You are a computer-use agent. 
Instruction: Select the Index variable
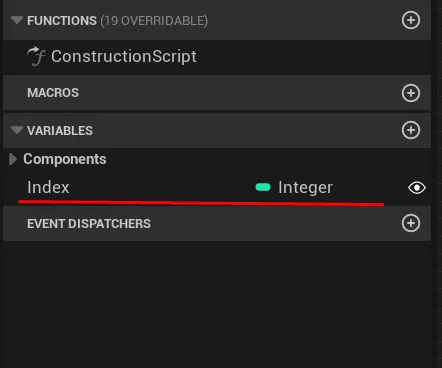pos(48,187)
